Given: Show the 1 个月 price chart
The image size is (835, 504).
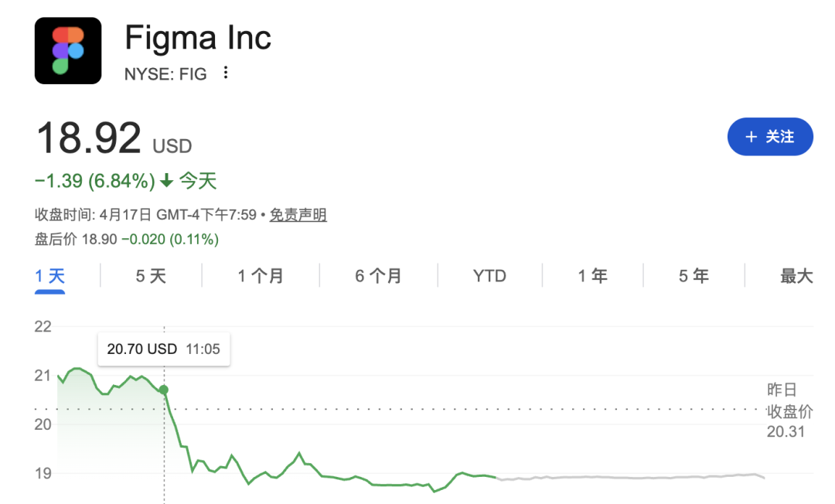Looking at the screenshot, I should click(261, 276).
